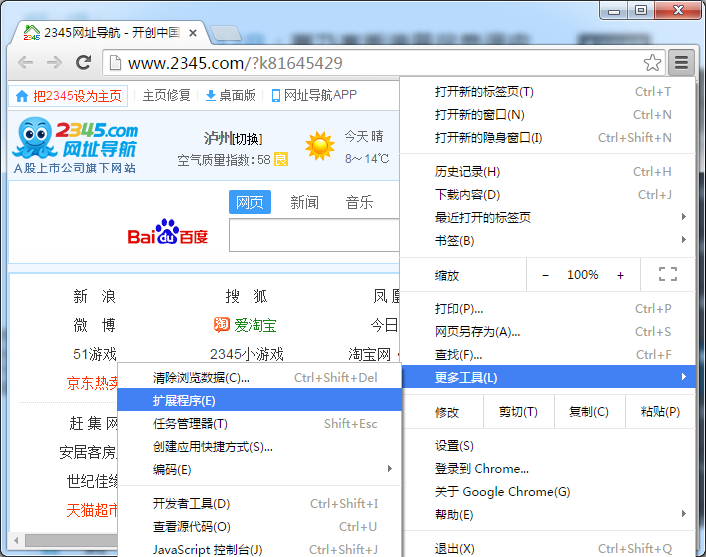Choose 创建应用快捷方式(S)... item

pyautogui.click(x=259, y=447)
